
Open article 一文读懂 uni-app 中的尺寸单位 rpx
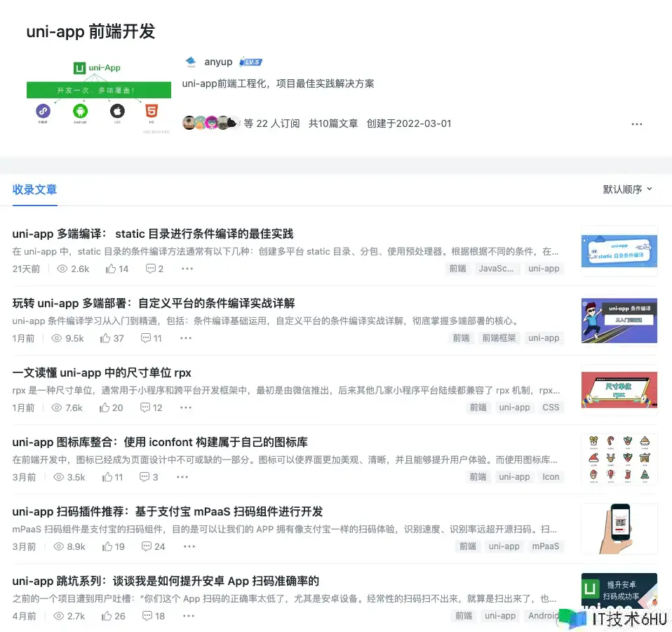102,372
